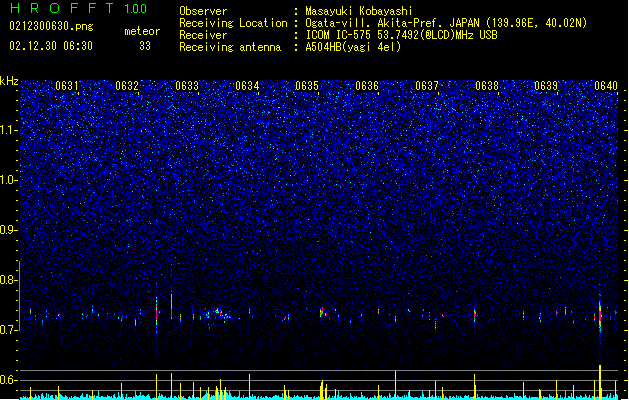The width and height of the screenshot is (629, 400).
Task: Click the 0634 time marker
Action: [x=247, y=86]
